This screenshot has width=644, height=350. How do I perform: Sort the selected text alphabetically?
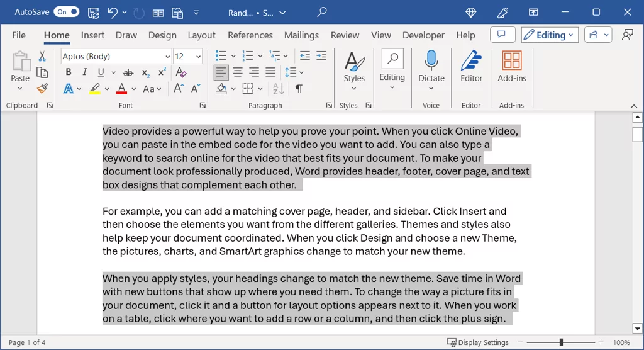click(x=278, y=88)
